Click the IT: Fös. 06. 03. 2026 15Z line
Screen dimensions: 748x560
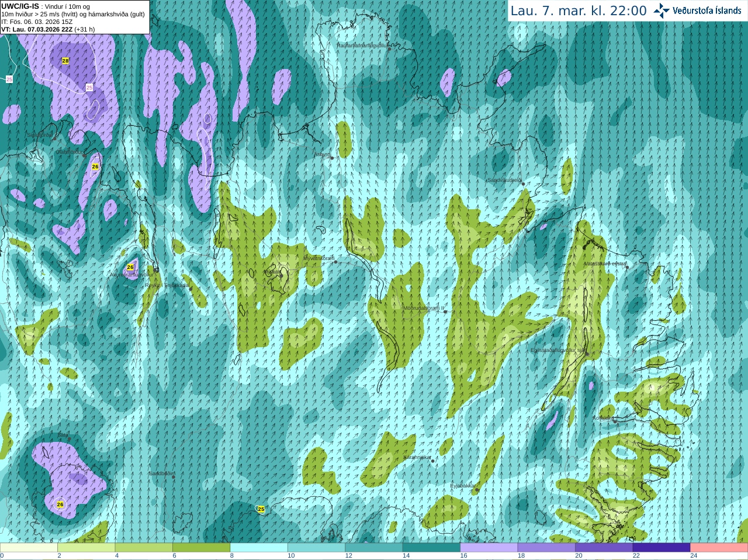(x=37, y=22)
